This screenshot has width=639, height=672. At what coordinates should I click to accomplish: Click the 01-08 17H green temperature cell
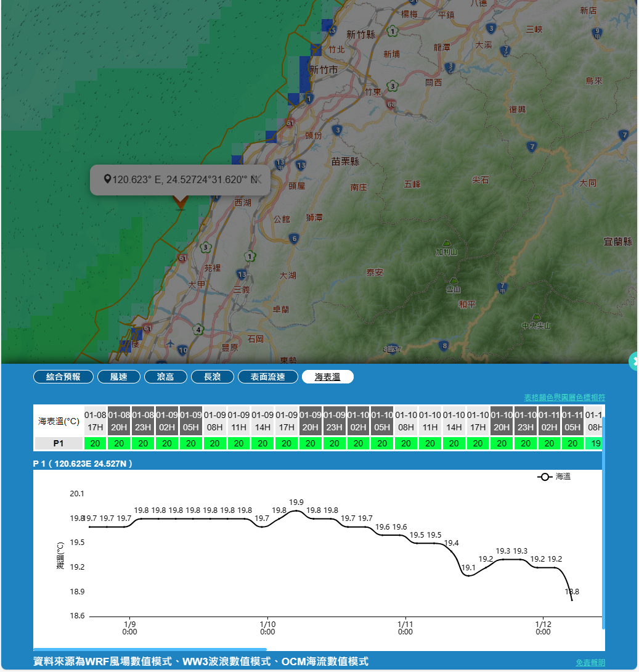point(95,443)
